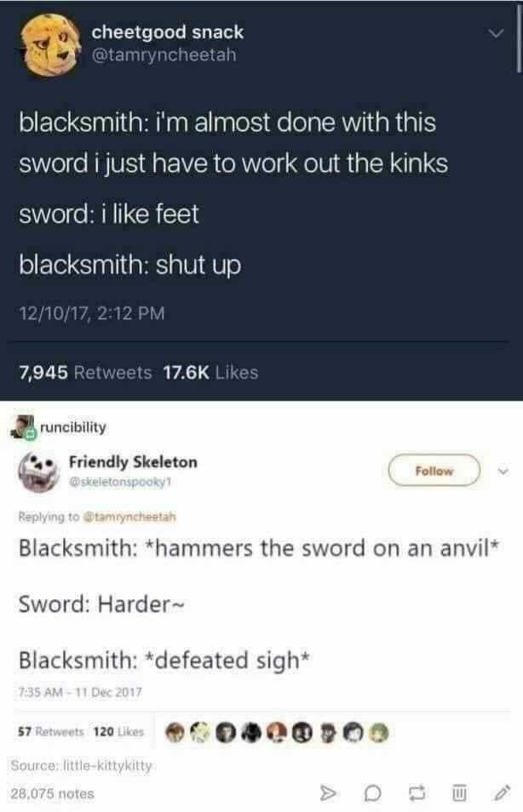This screenshot has width=523, height=812.
Task: Open the runcibility blog name
Action: [x=73, y=427]
